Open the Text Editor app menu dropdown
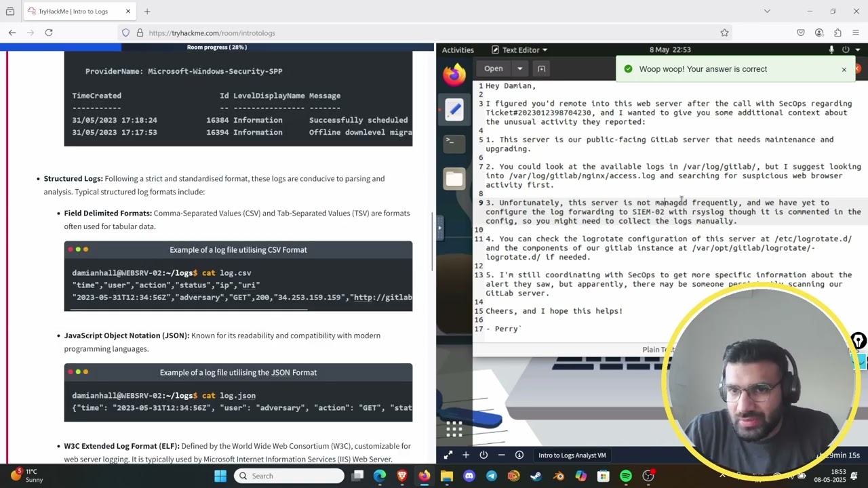The width and height of the screenshot is (868, 488). pyautogui.click(x=519, y=49)
